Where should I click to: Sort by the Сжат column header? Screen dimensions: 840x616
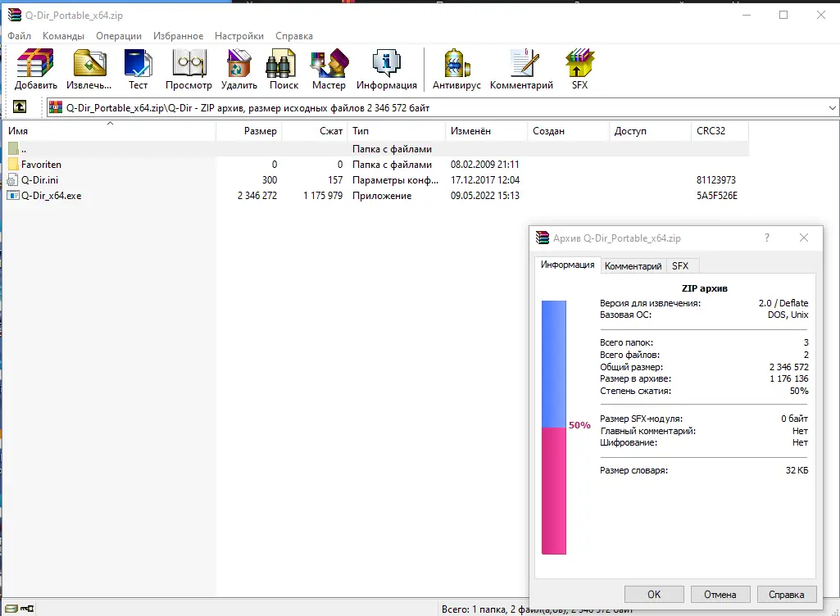(315, 131)
